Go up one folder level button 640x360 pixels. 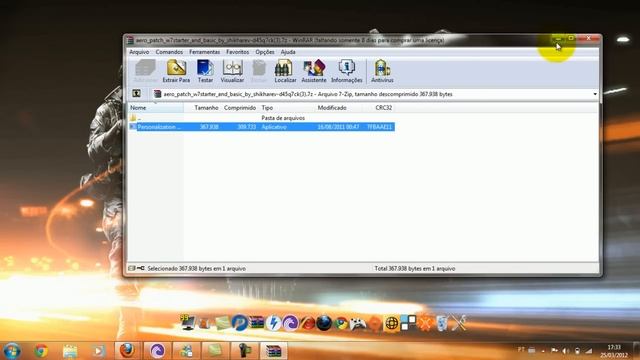136,94
